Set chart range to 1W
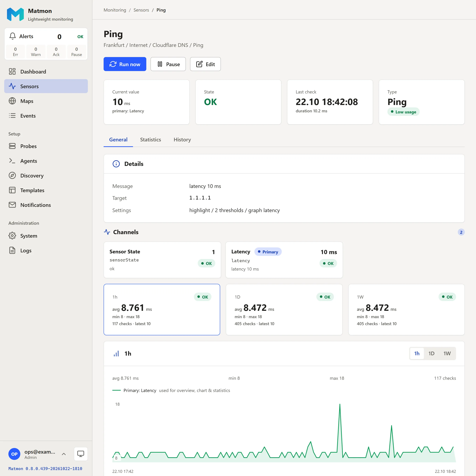Image resolution: width=476 pixels, height=476 pixels. [447, 353]
